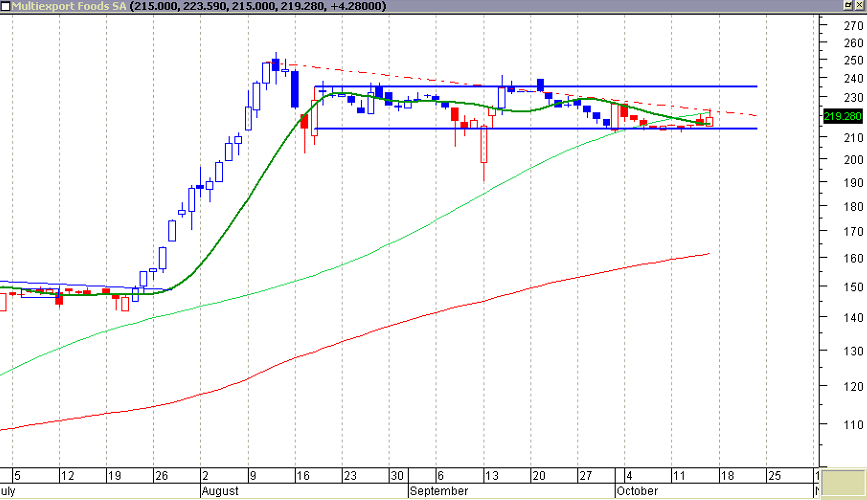This screenshot has height=500, width=867.
Task: Click the 23 date label in August
Action: tap(350, 476)
